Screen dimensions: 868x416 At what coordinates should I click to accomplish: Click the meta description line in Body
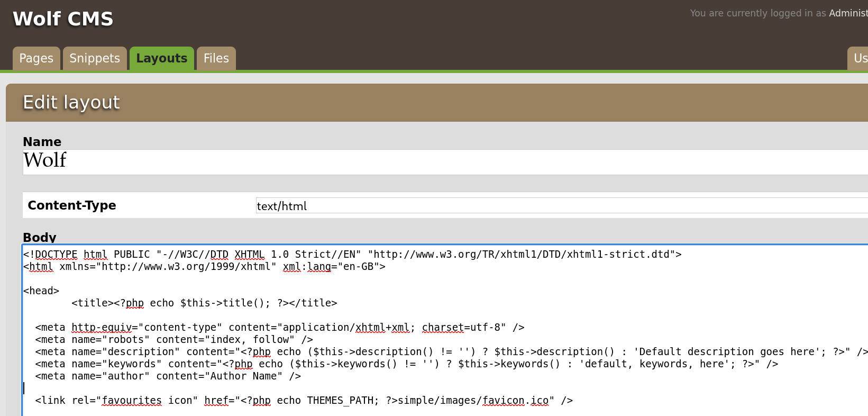coord(451,352)
